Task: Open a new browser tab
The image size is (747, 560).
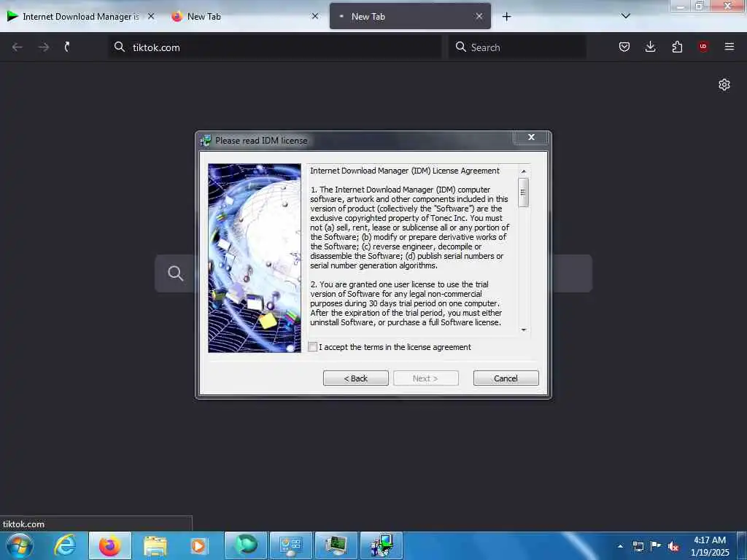Action: pos(506,17)
